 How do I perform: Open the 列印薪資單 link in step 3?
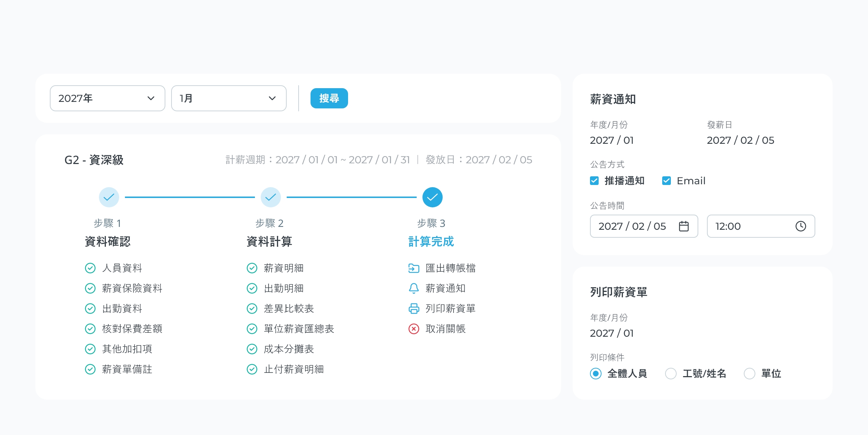451,309
